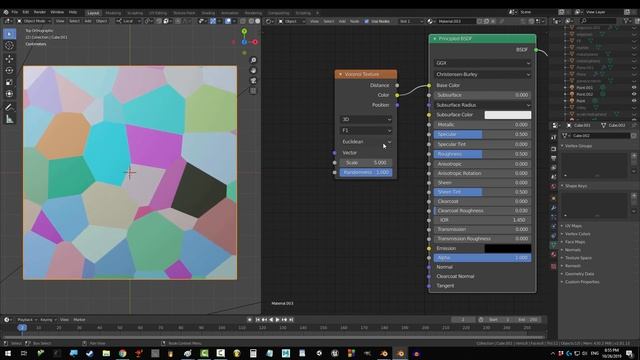Toggle the viewport overlays button
Viewport: 640px width, 360px height.
pyautogui.click(x=228, y=21)
